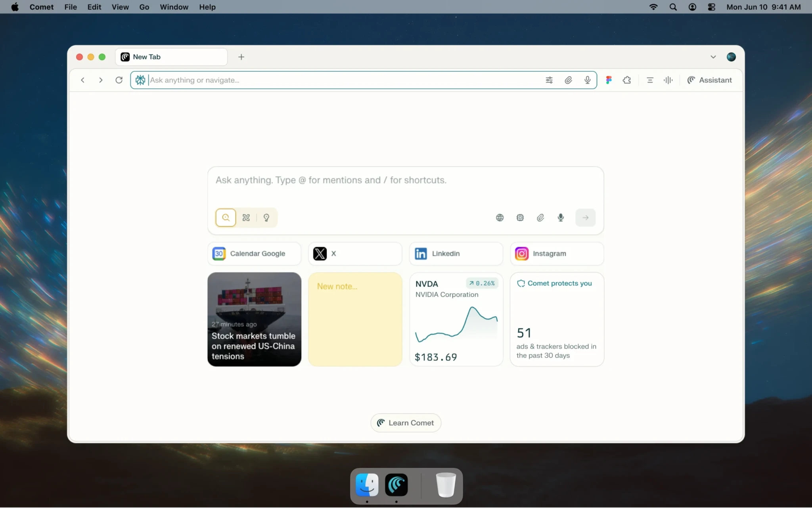The image size is (812, 508).
Task: Open the Window menu
Action: click(x=174, y=7)
